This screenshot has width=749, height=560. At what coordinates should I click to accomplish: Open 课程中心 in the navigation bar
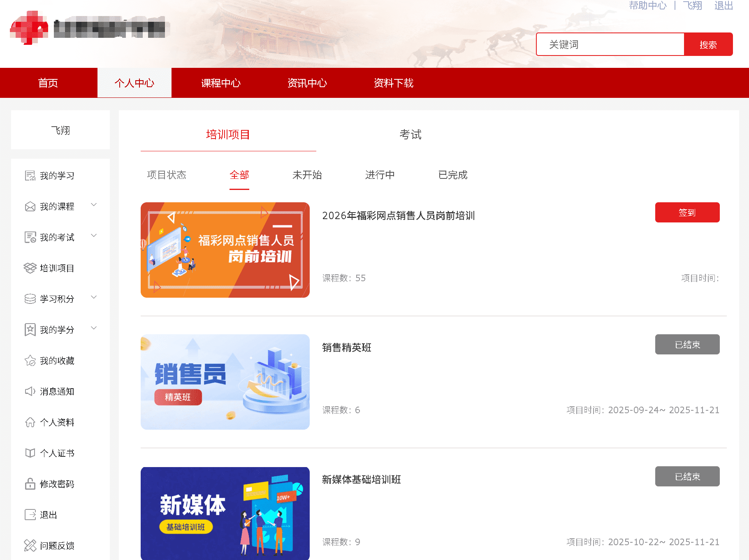[221, 83]
